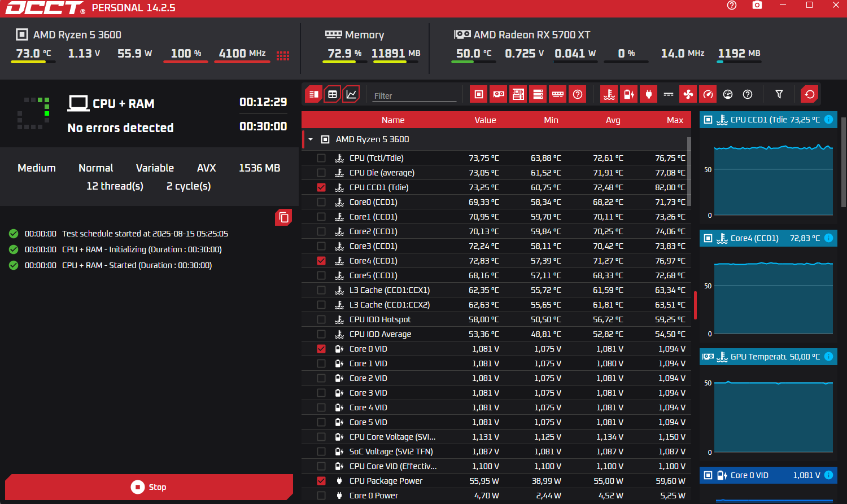Uncheck the CPU Package Power checkbox
The image size is (847, 504).
pos(321,481)
